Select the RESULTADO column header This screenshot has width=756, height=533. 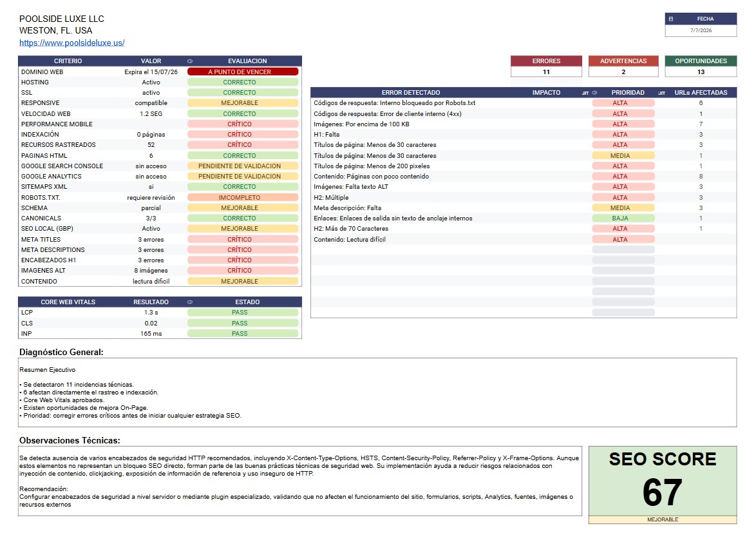point(151,302)
